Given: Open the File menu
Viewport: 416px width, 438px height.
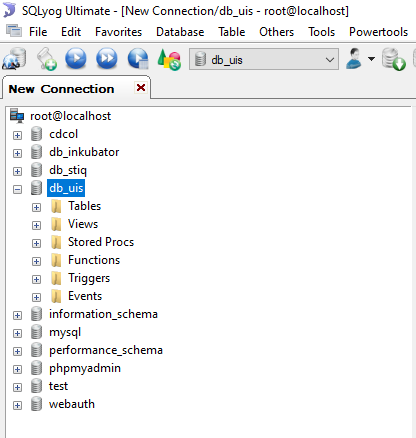Looking at the screenshot, I should [38, 32].
